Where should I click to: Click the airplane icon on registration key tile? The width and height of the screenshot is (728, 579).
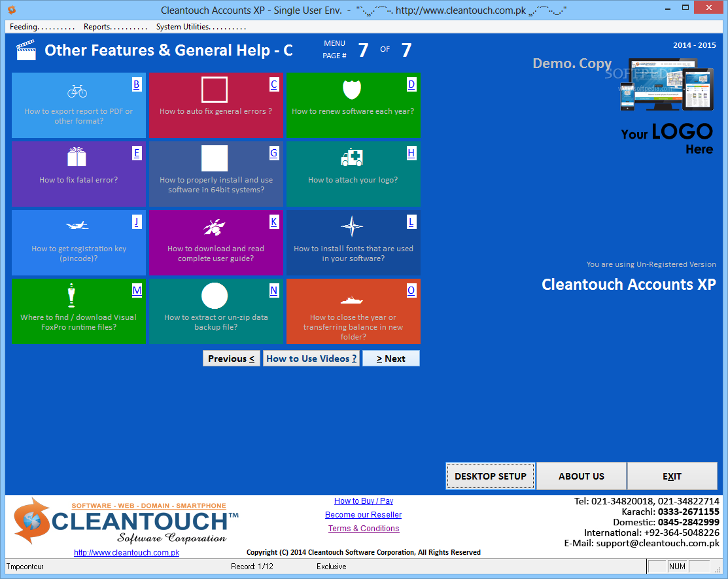pyautogui.click(x=77, y=226)
